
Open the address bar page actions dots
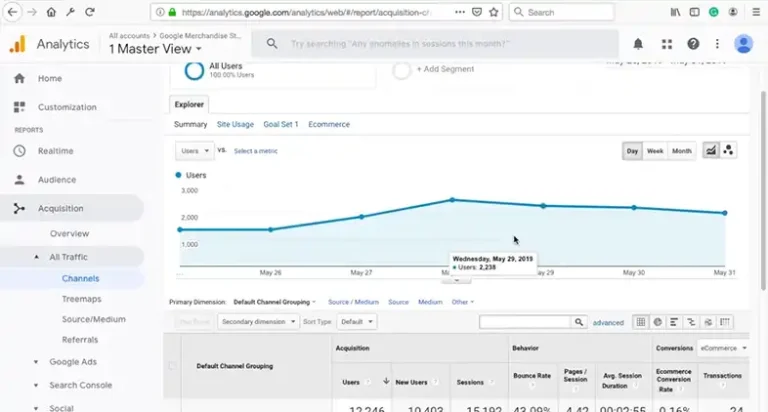point(459,12)
